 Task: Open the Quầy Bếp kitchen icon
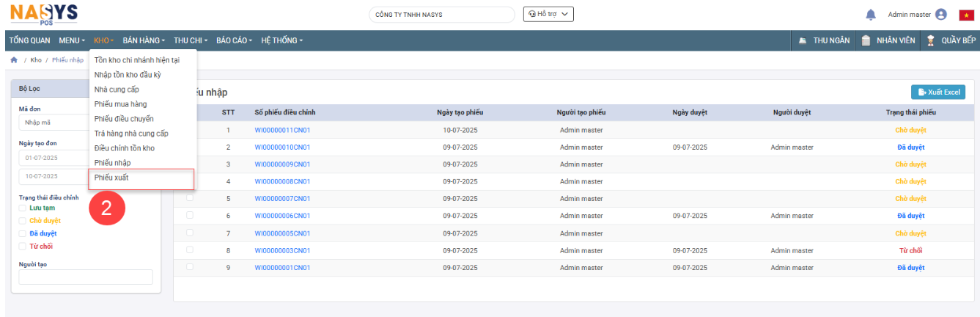(x=931, y=40)
